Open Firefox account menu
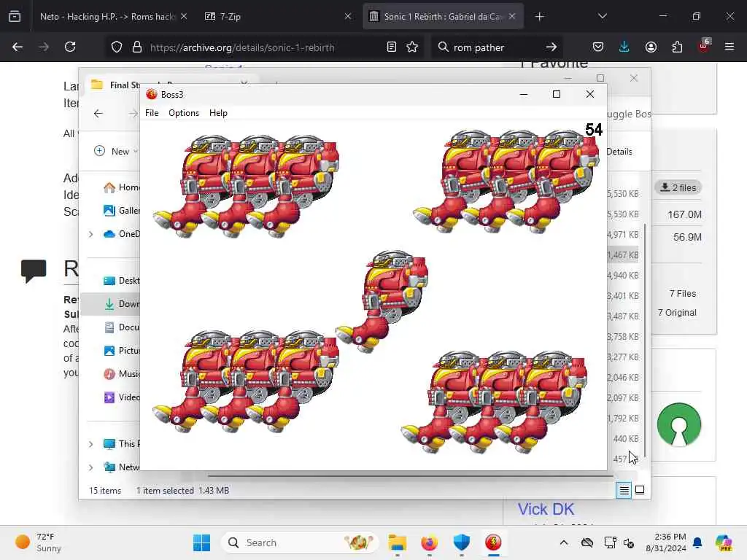Image resolution: width=747 pixels, height=560 pixels. pos(651,47)
